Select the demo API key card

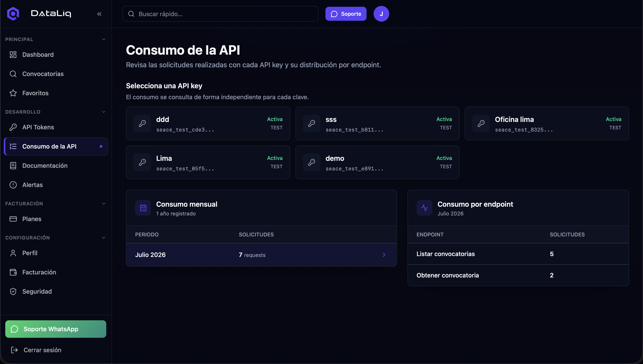(377, 162)
